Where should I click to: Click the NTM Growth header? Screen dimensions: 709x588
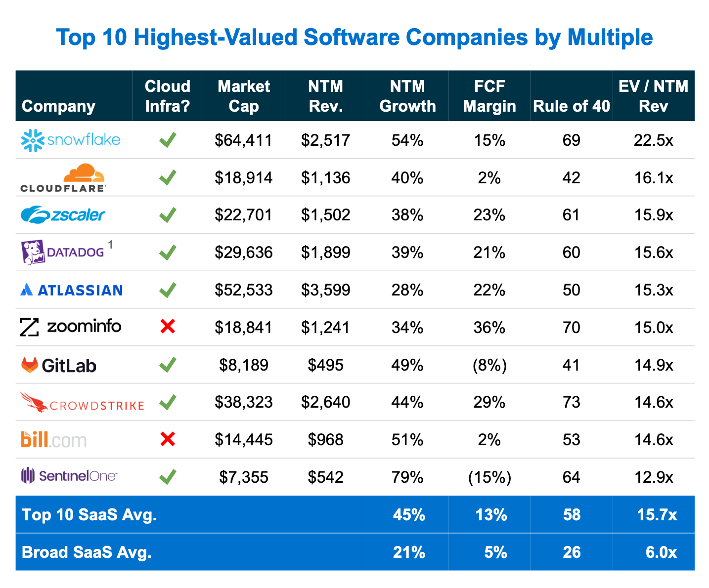(407, 96)
